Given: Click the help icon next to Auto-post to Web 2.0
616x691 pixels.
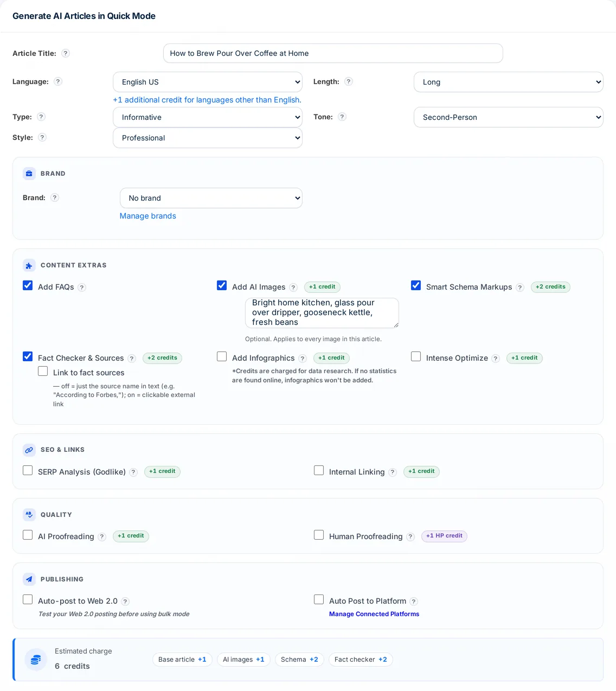Looking at the screenshot, I should (x=125, y=602).
